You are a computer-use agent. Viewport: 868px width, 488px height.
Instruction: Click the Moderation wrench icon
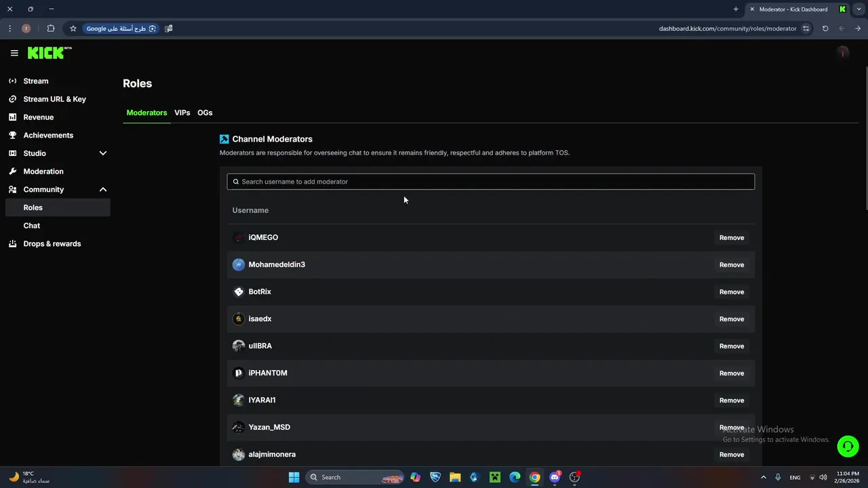(x=12, y=171)
